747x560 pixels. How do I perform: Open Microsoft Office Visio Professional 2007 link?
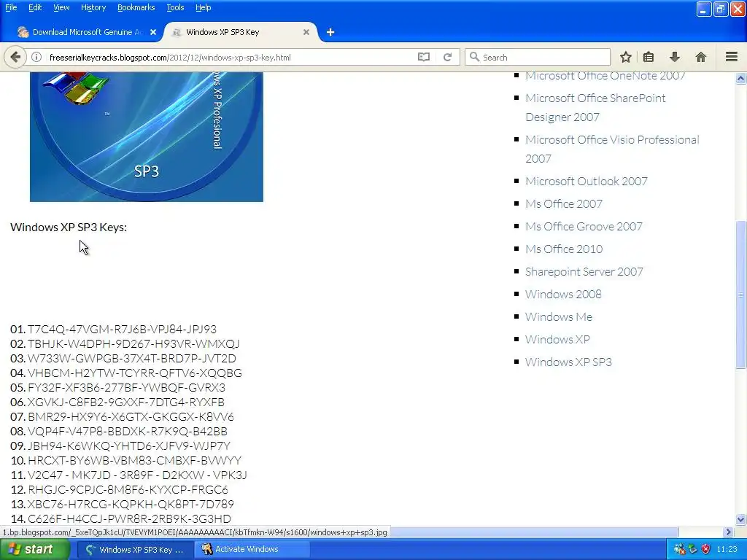coord(612,149)
